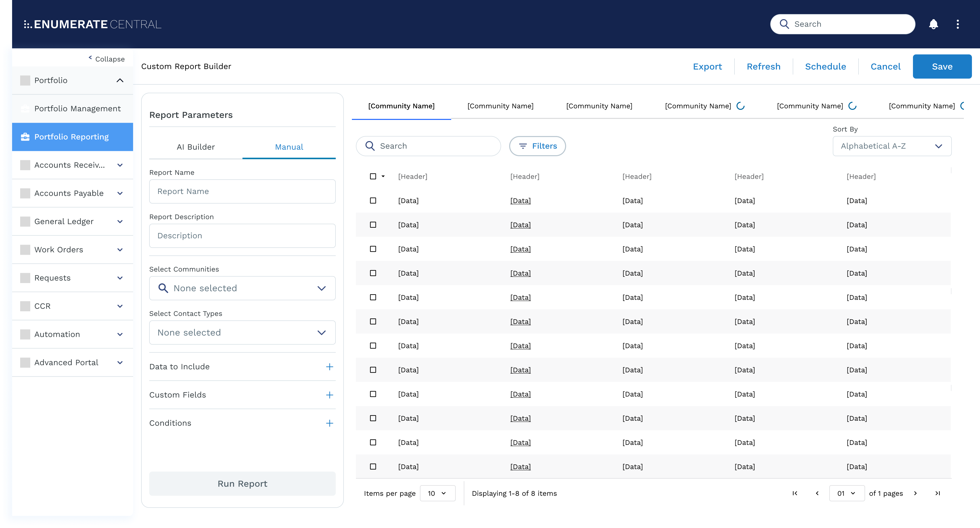Collapse the Portfolio sidebar section

tap(120, 80)
